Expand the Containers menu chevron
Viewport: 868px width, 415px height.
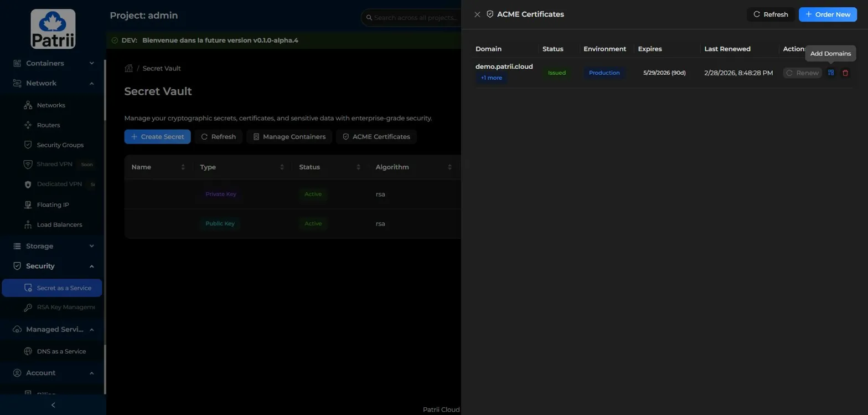(92, 63)
